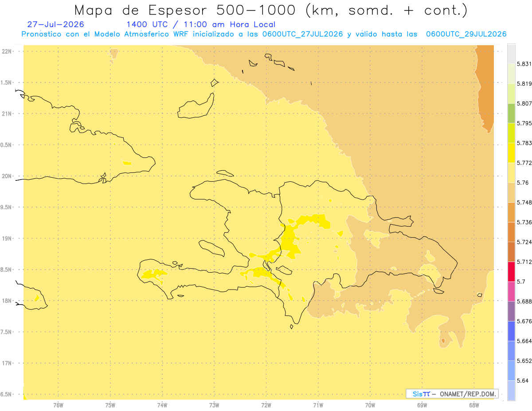This screenshot has height=411, width=532.
Task: Click the latitude label '17N'
Action: 6,363
